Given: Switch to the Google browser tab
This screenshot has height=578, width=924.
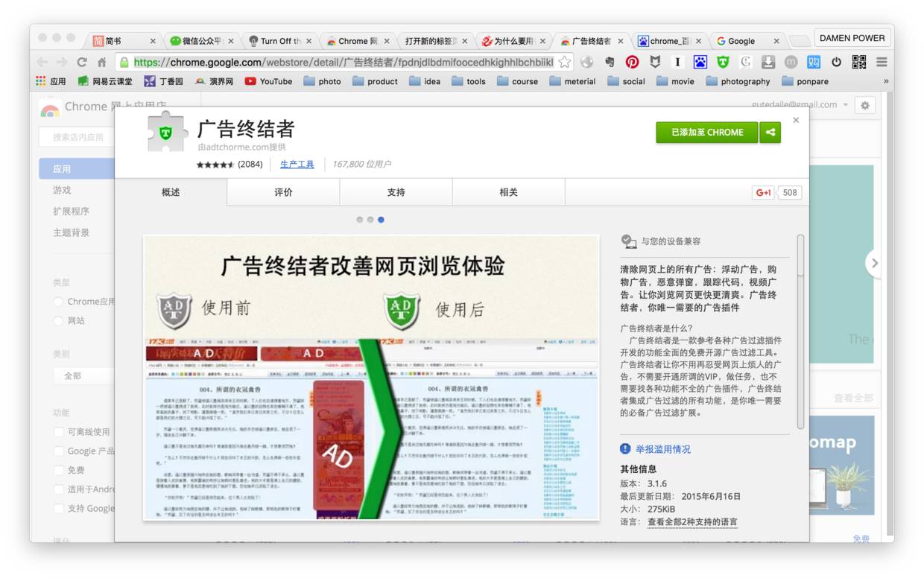Looking at the screenshot, I should click(747, 41).
